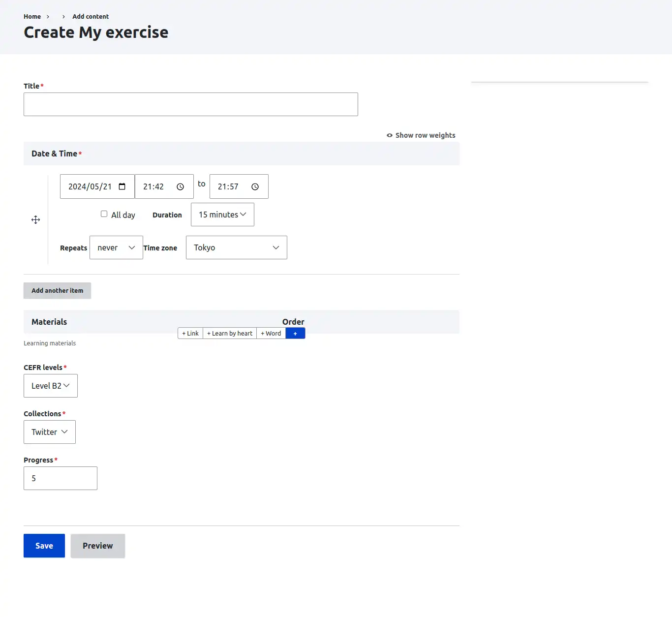Image resolution: width=672 pixels, height=617 pixels.
Task: Open the date picker calendar icon
Action: [122, 186]
